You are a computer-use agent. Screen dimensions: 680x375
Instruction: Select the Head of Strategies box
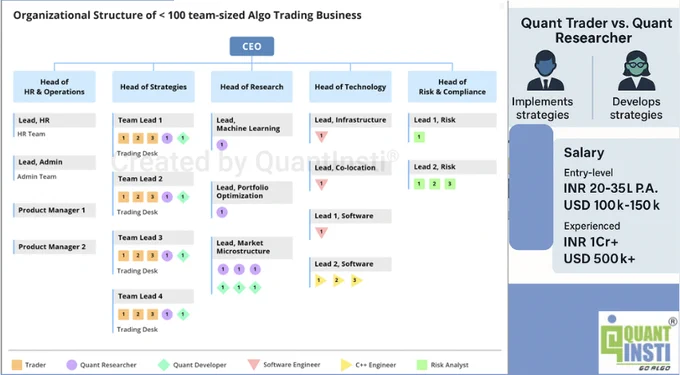pos(153,87)
